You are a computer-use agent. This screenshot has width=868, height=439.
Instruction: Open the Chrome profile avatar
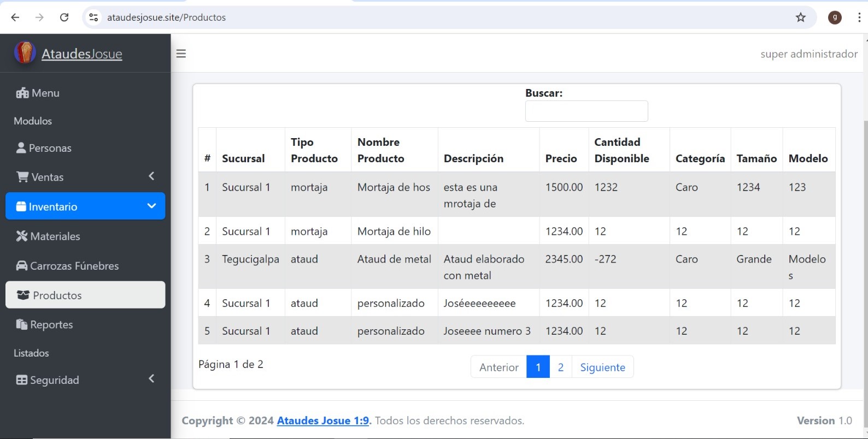coord(834,17)
